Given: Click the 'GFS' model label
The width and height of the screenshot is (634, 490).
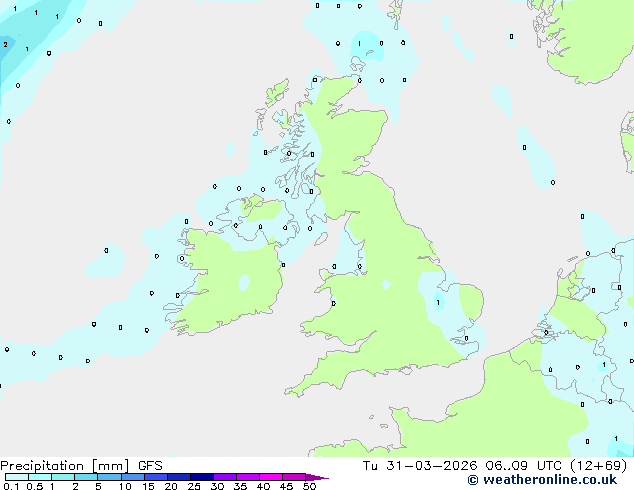Looking at the screenshot, I should [x=150, y=466].
